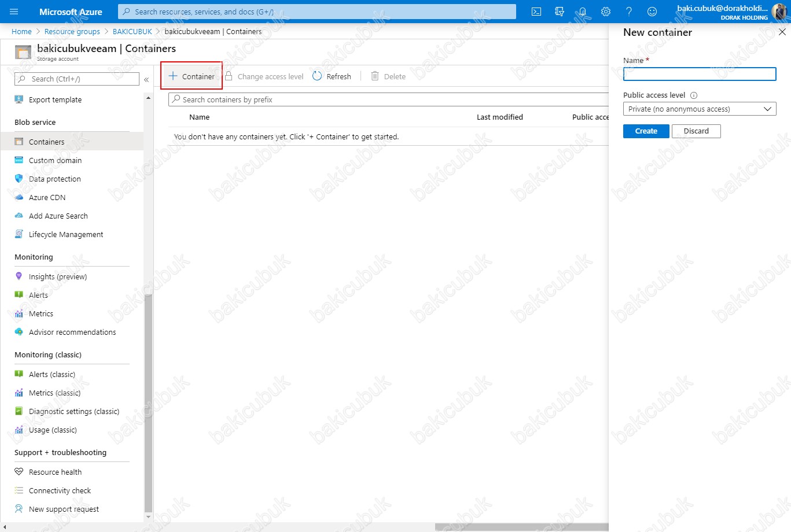
Task: Open the user account menu
Action: pos(730,12)
